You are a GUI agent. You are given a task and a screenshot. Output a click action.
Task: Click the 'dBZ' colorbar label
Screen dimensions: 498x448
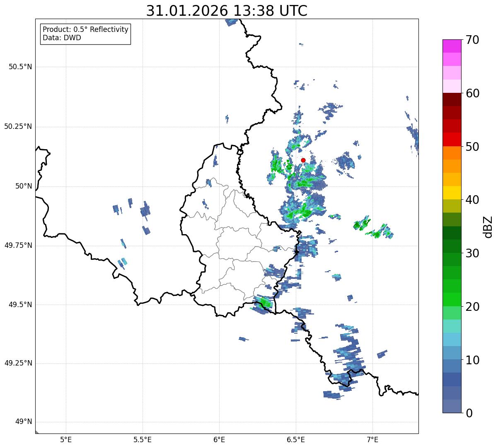tap(488, 226)
